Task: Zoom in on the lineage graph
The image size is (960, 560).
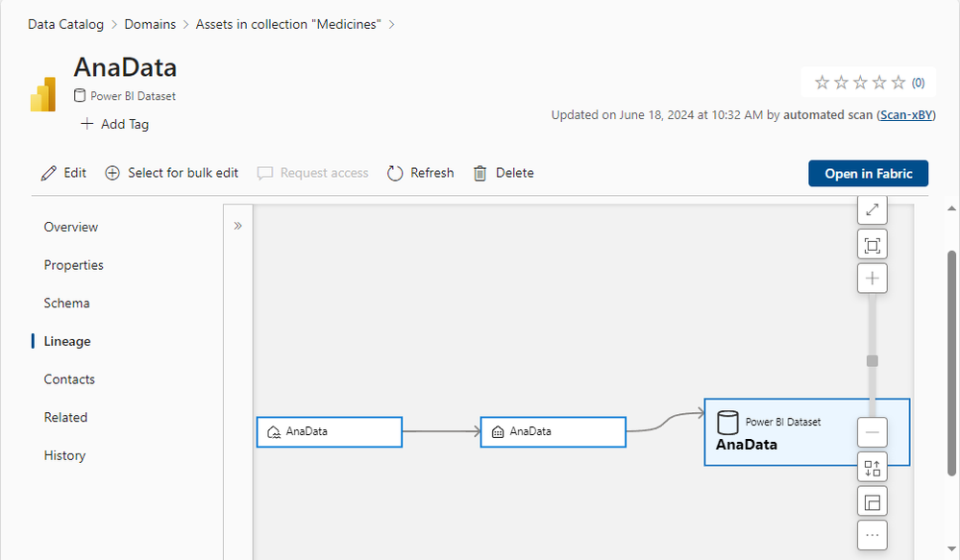Action: pos(873,279)
